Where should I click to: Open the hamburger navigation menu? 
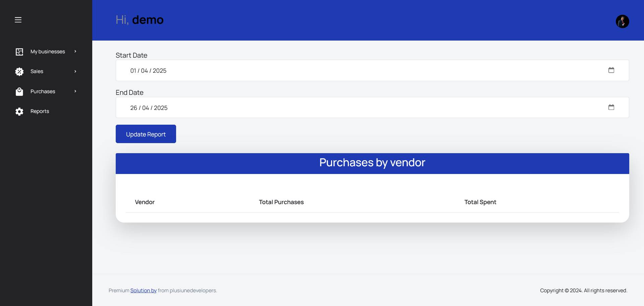click(x=18, y=20)
